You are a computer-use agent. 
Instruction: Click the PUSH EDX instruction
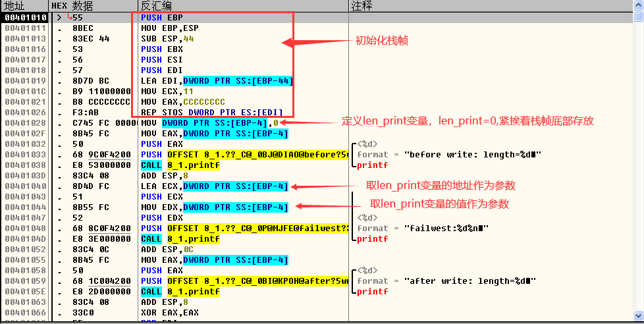162,218
